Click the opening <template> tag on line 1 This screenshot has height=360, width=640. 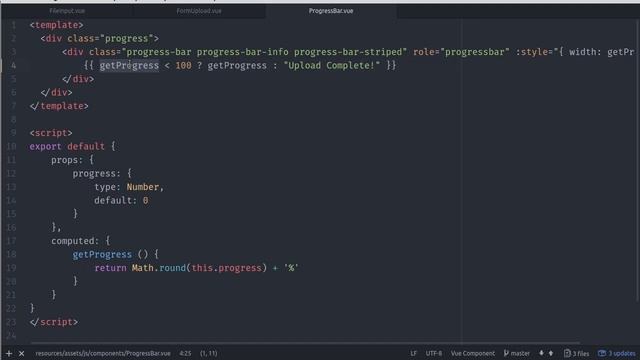pos(56,25)
